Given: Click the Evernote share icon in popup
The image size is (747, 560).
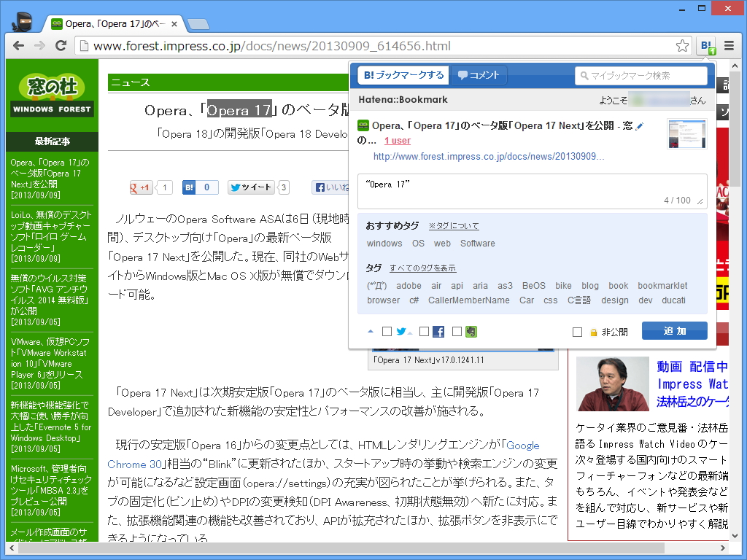Looking at the screenshot, I should (471, 332).
